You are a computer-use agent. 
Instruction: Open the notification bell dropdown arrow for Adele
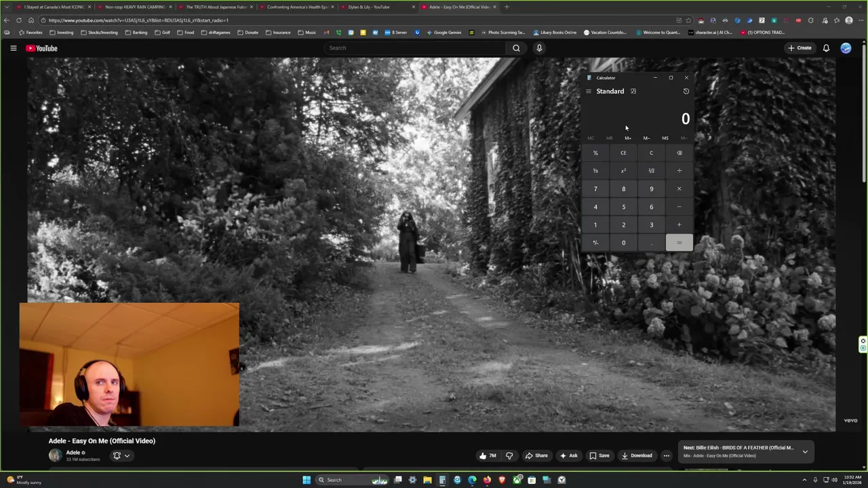(127, 455)
